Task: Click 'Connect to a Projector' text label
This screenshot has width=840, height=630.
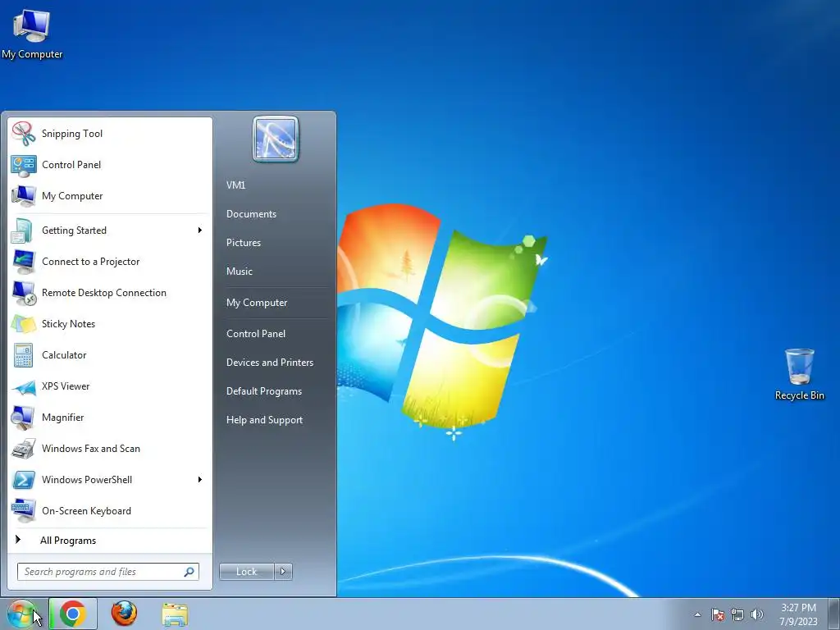Action: pyautogui.click(x=90, y=262)
